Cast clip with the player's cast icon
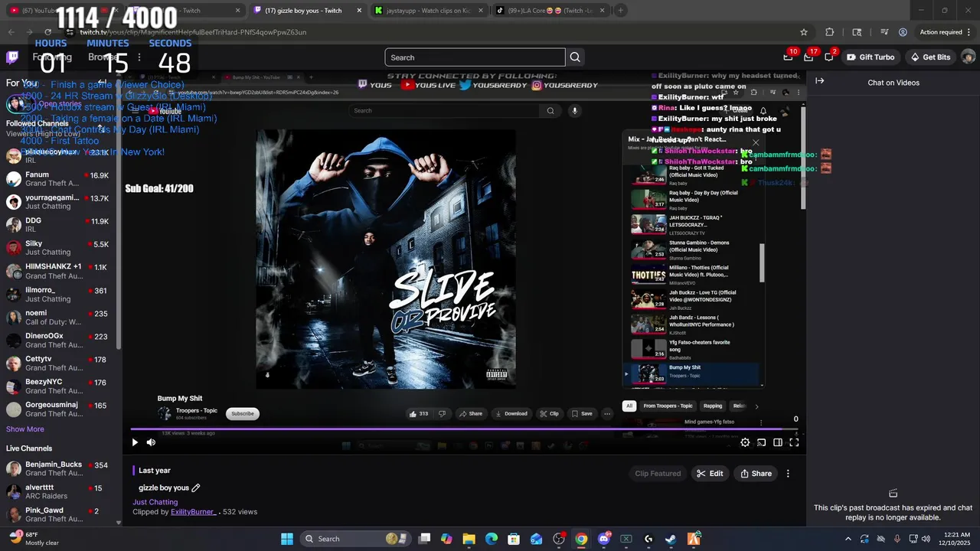980x551 pixels. click(761, 442)
